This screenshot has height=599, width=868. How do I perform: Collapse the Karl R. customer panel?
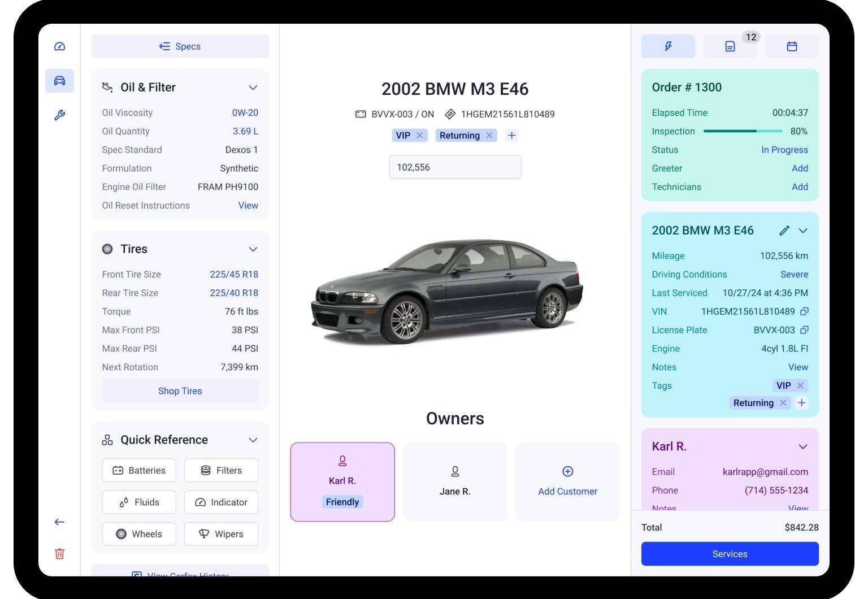pos(803,446)
